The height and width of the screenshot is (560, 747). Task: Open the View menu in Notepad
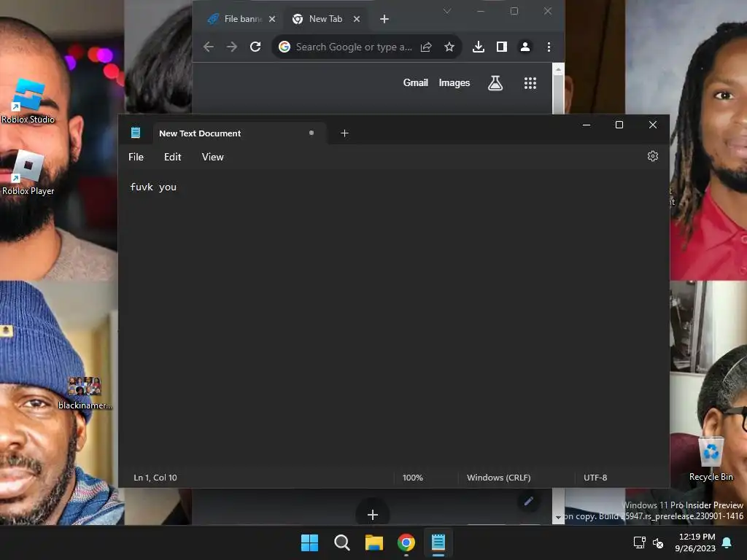pos(212,157)
